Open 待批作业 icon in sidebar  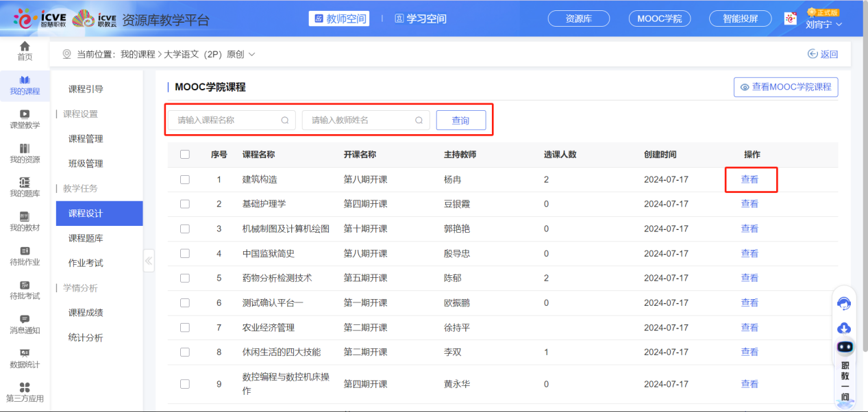pyautogui.click(x=25, y=251)
